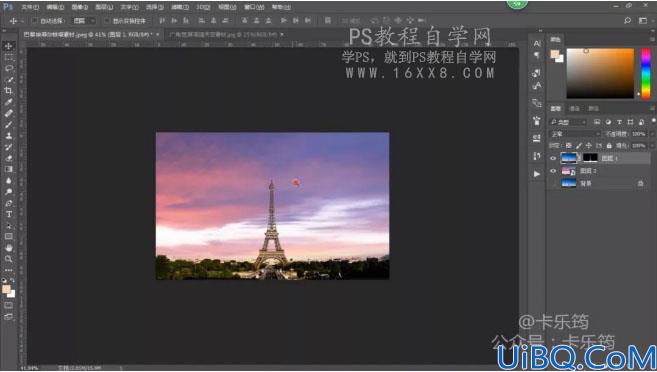Open the workspace switcher dropdown icon
The image size is (657, 372).
pyautogui.click(x=643, y=20)
